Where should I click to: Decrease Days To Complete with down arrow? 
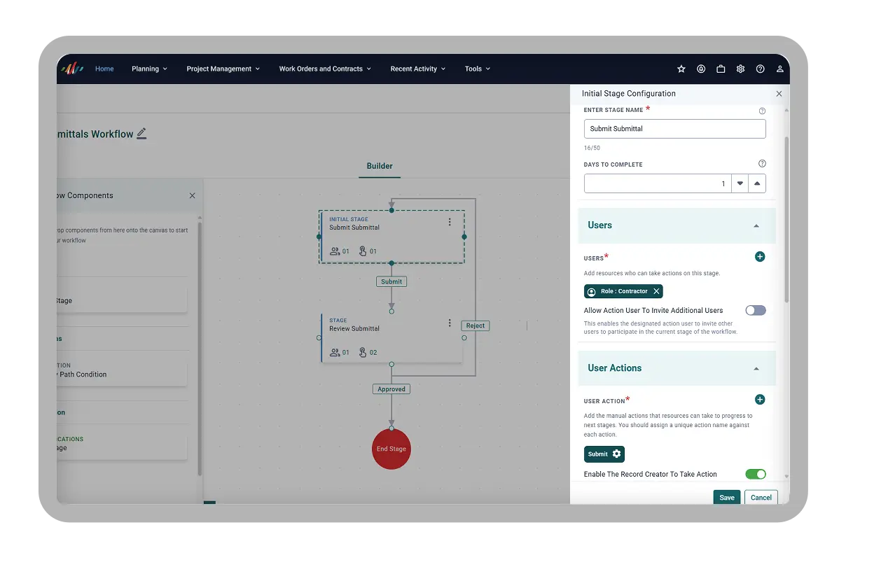[740, 183]
